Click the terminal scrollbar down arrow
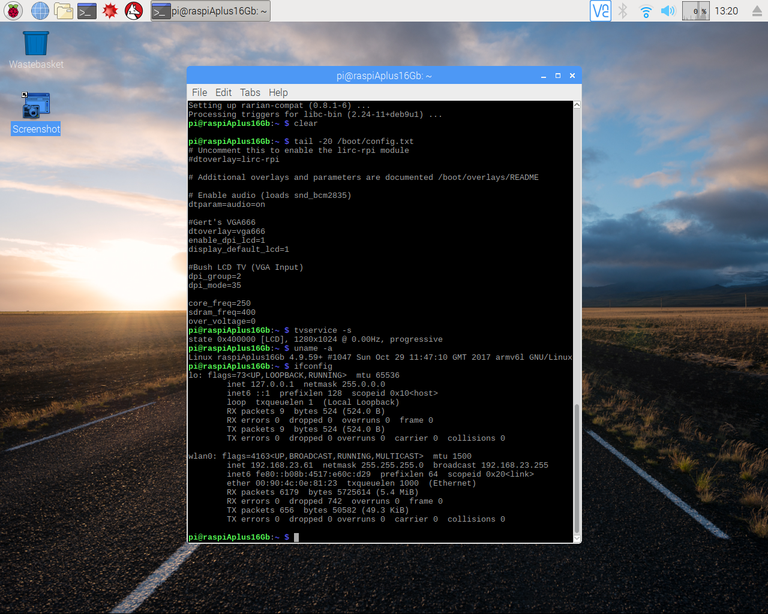This screenshot has width=768, height=614. point(577,539)
